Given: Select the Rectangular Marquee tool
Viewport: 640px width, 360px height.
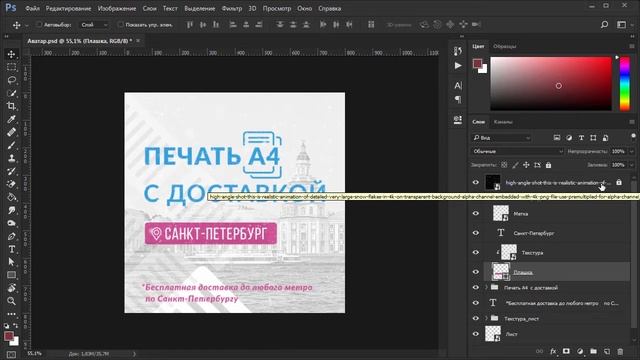Looking at the screenshot, I should tap(11, 67).
